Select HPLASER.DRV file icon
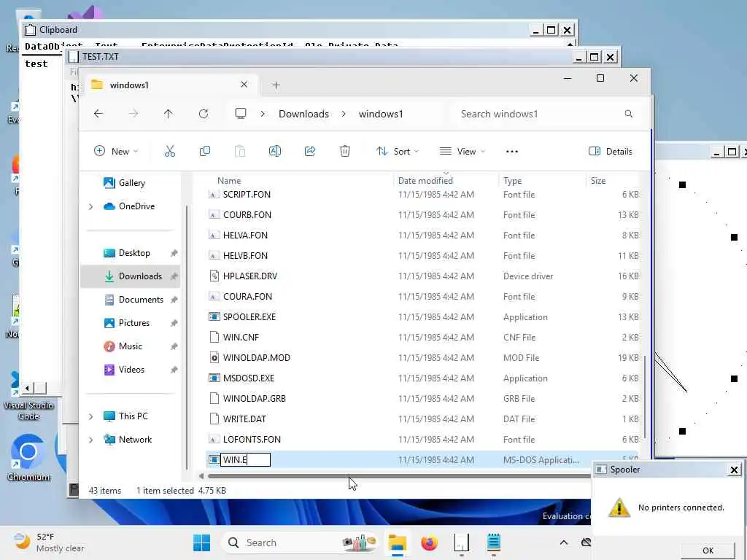747x560 pixels. 214,276
